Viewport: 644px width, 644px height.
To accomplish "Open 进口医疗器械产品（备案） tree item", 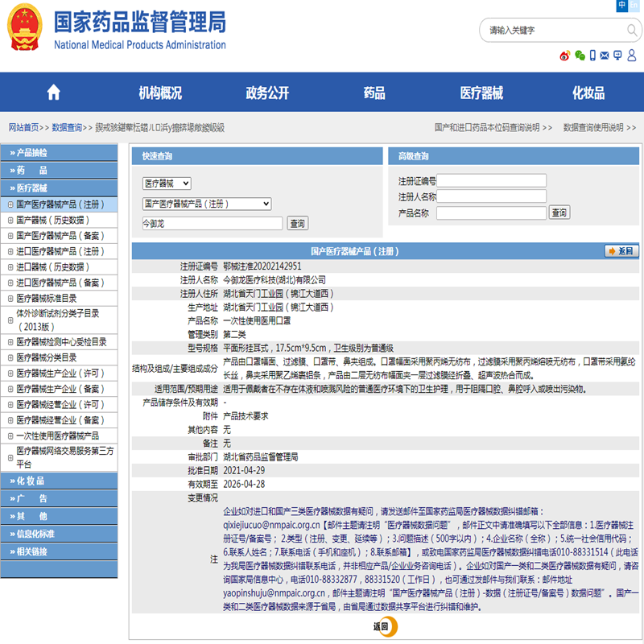I will pos(60,283).
